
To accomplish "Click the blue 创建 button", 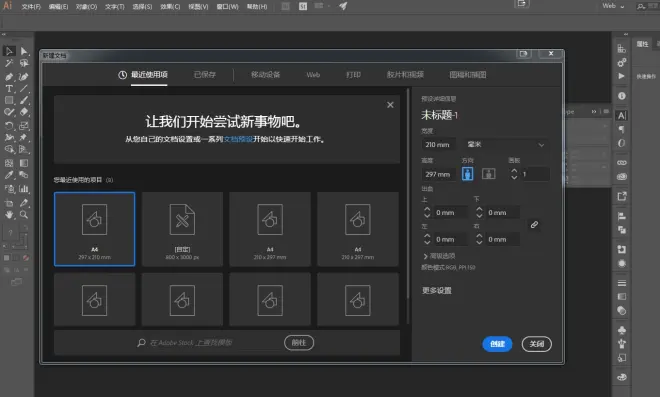I will pyautogui.click(x=497, y=344).
